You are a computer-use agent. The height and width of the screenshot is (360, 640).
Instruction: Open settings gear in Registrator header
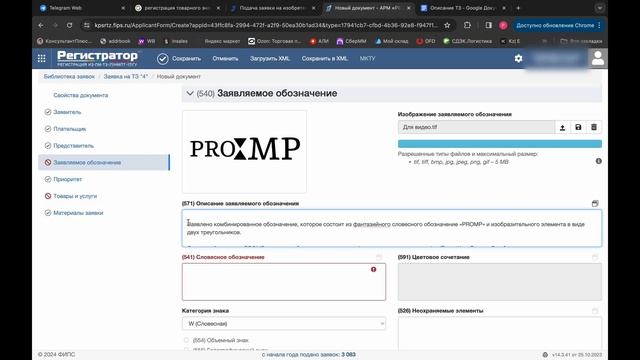[518, 58]
